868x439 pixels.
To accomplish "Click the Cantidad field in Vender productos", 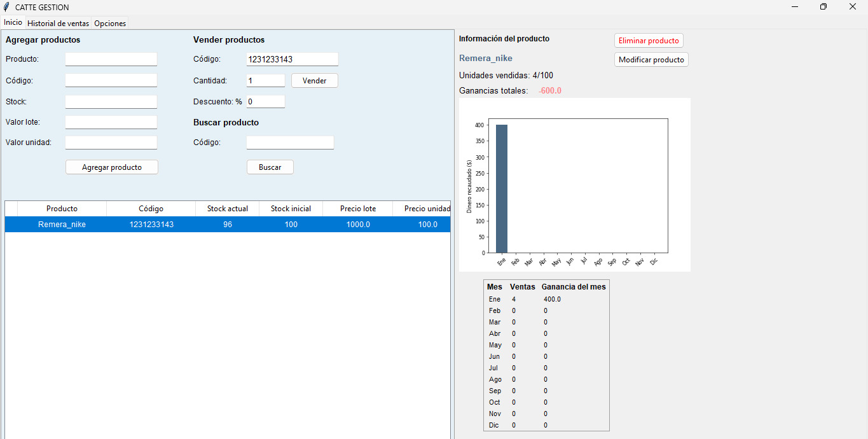I will (265, 81).
